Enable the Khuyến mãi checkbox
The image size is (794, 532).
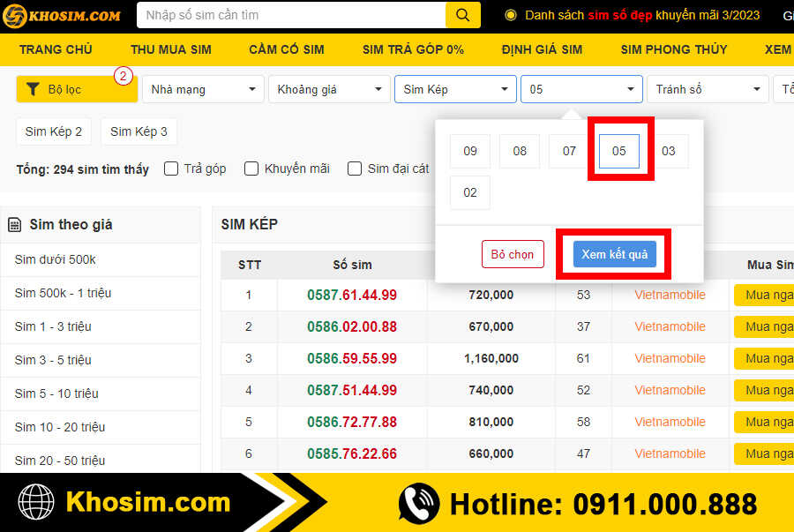click(x=251, y=169)
